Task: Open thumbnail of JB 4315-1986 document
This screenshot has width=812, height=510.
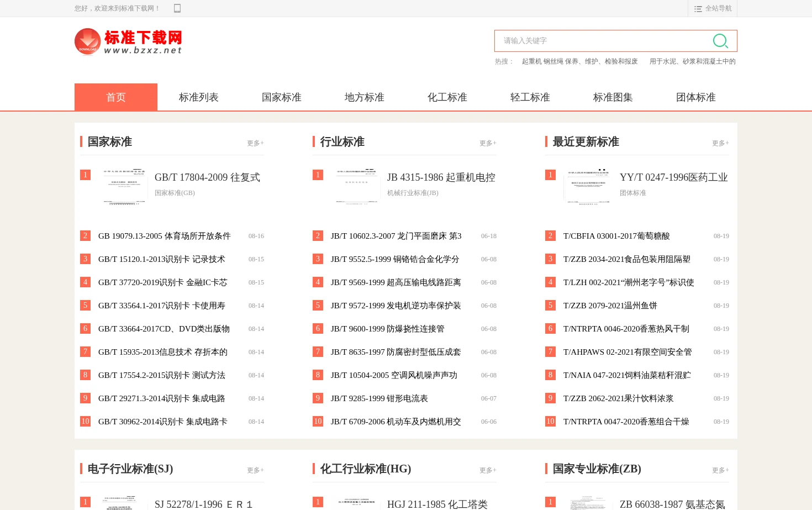Action: [x=357, y=187]
